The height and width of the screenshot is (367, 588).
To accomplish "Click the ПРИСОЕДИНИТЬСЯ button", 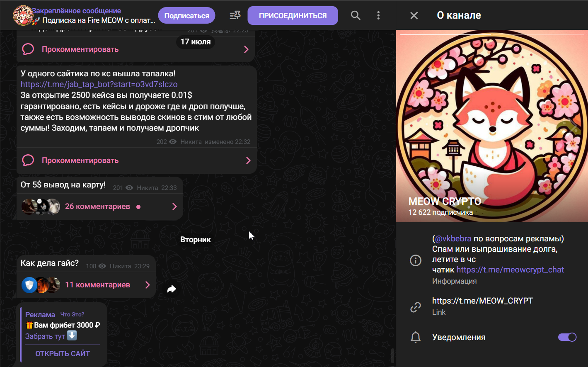I will coord(293,16).
